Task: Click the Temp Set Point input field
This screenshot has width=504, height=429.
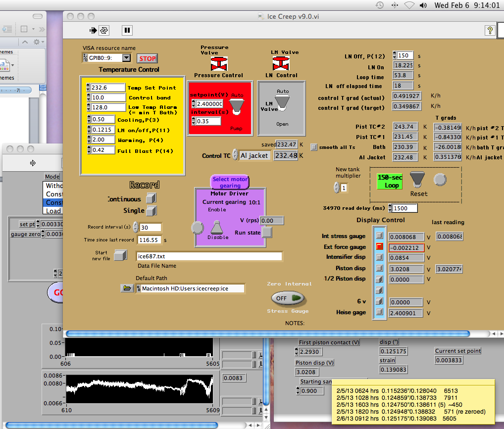Action: [107, 88]
